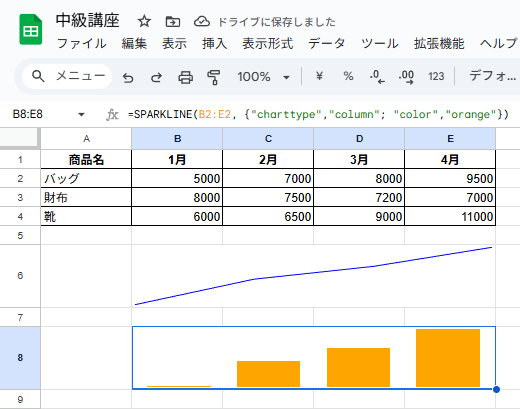Apply percent number format
The height and width of the screenshot is (409, 520).
(348, 76)
